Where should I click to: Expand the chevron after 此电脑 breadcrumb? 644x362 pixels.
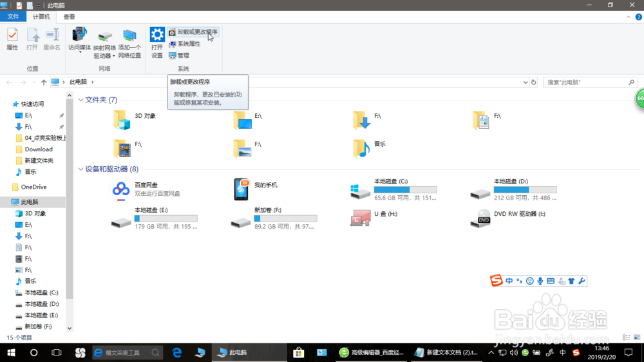92,82
